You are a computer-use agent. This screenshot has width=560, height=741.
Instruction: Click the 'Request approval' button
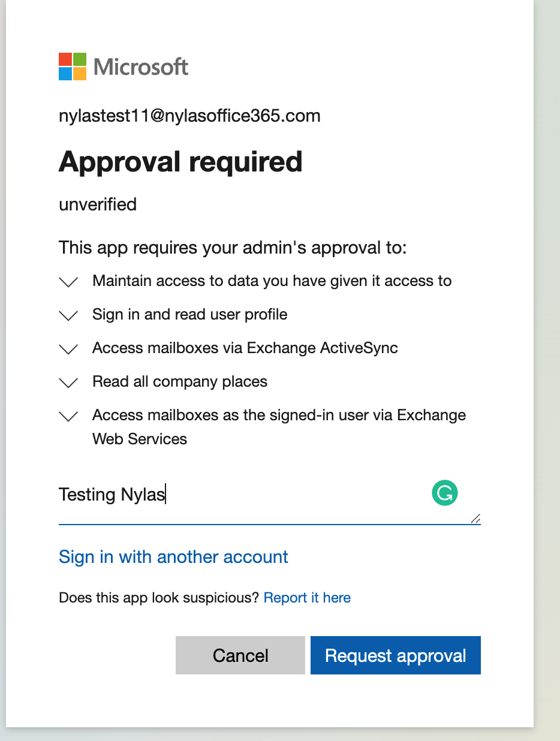pos(396,655)
